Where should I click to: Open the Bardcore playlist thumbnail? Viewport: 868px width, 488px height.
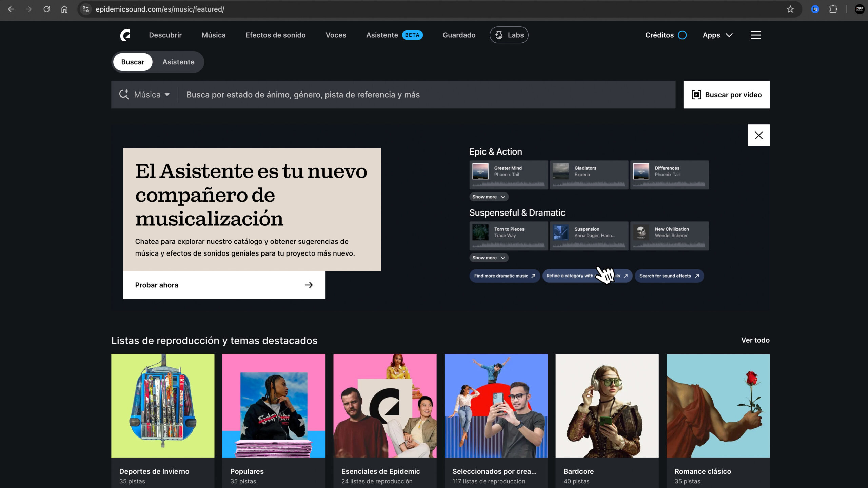click(x=607, y=406)
